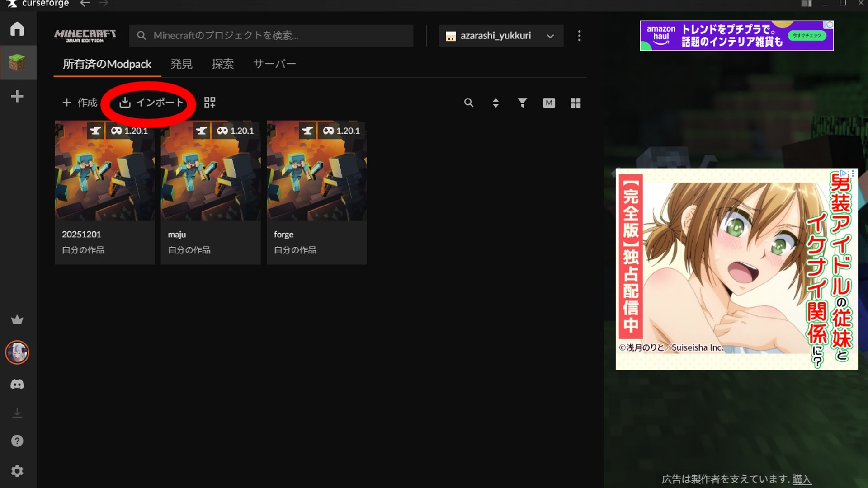
Task: Open the forge modpack thumbnail
Action: click(316, 170)
